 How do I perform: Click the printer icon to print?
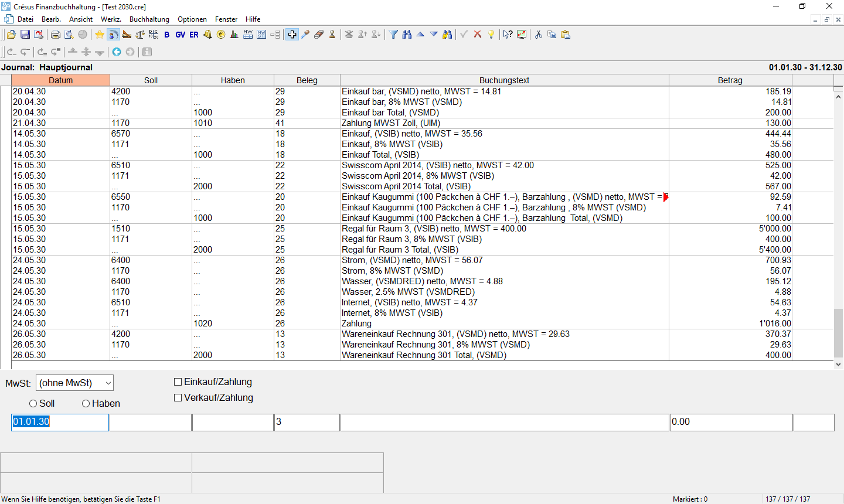(x=56, y=35)
